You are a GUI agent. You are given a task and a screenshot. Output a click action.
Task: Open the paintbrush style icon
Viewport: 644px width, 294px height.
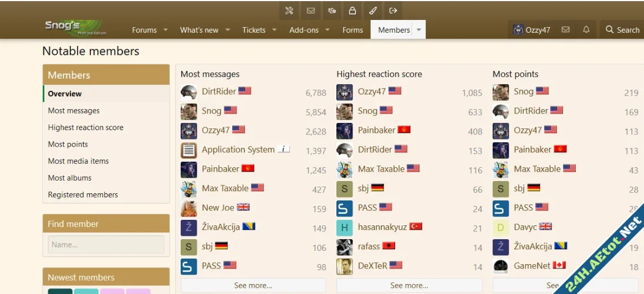(372, 11)
